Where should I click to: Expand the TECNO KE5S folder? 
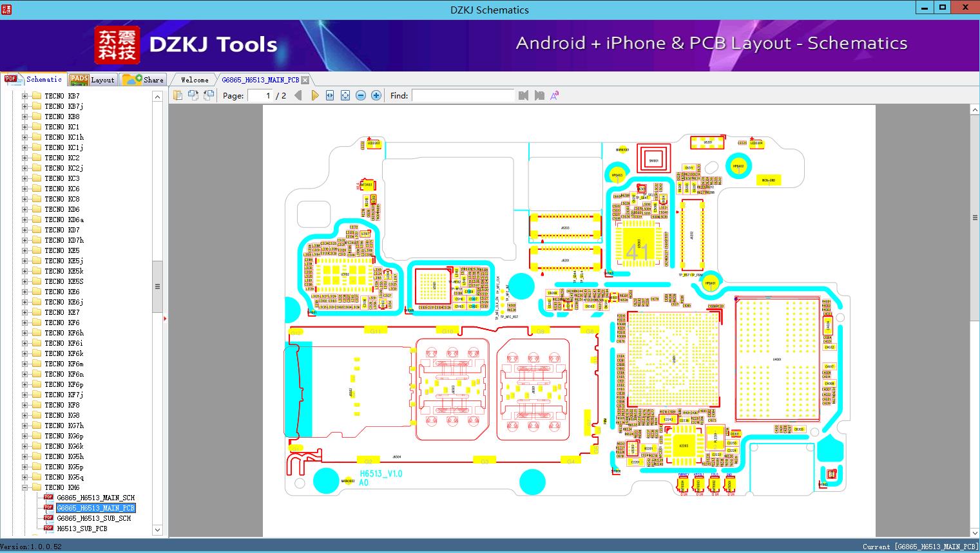(25, 281)
